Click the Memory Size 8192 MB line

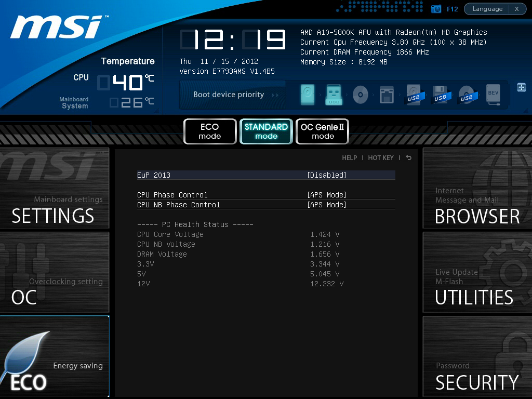[344, 62]
